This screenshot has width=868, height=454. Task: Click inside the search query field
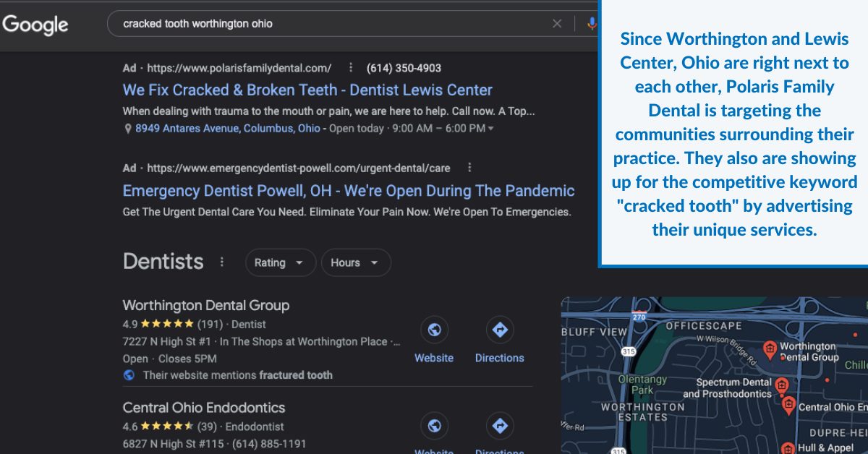point(289,24)
